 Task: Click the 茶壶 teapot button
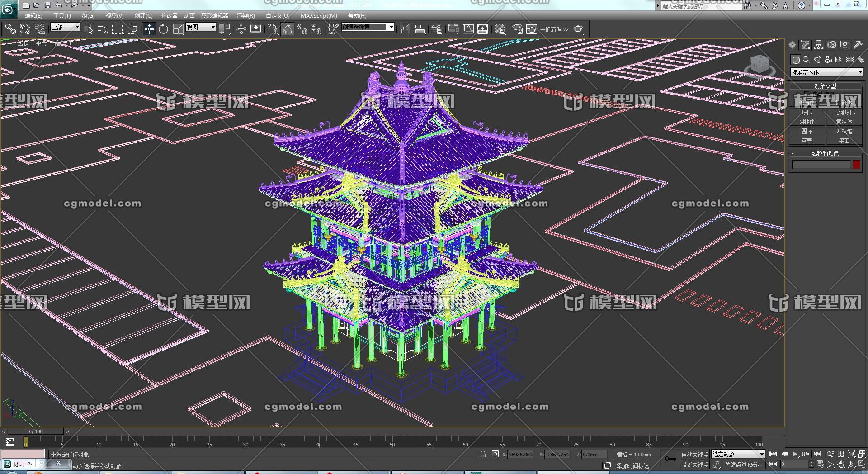807,141
